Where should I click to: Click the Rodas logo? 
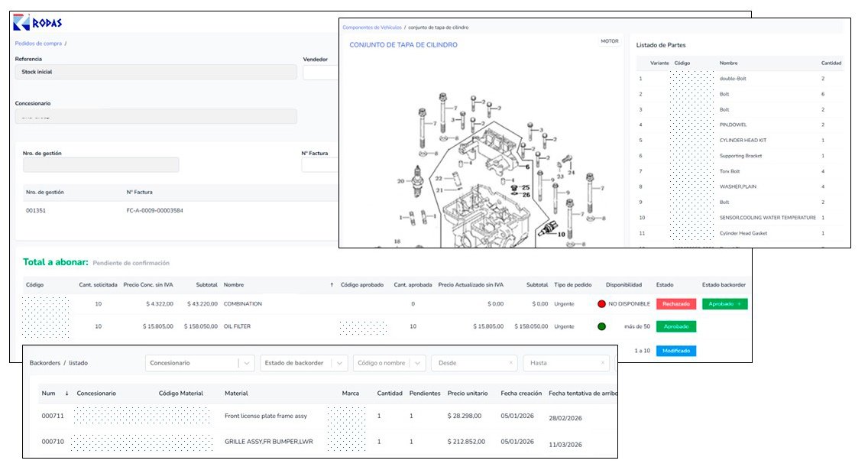coord(37,22)
